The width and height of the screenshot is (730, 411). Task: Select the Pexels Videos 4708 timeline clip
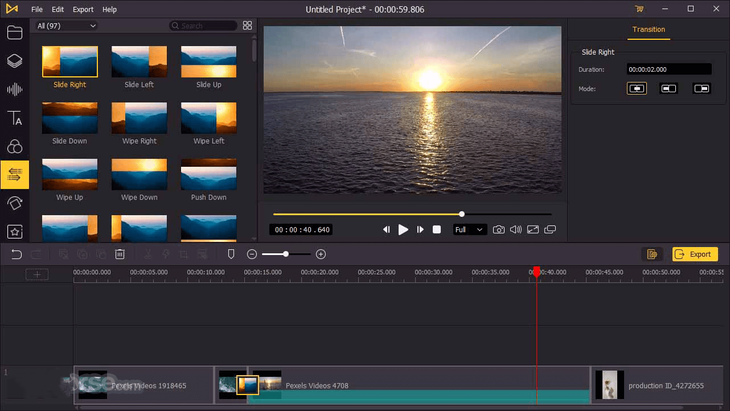[x=419, y=385]
